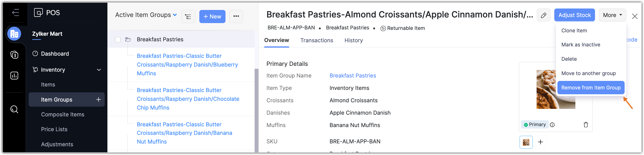This screenshot has height=155, width=644.
Task: Collapse the sidebar with the arrow icon
Action: coord(16,13)
